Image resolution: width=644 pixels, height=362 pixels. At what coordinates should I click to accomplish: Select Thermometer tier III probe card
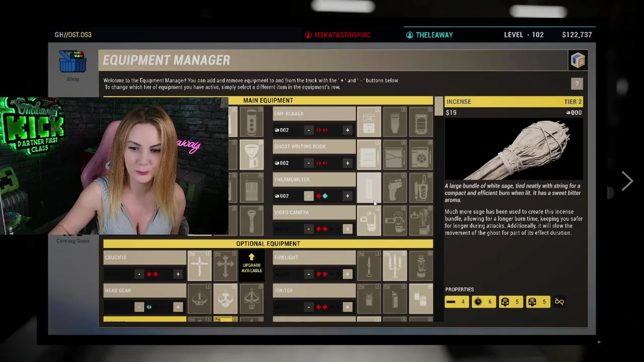pyautogui.click(x=421, y=187)
